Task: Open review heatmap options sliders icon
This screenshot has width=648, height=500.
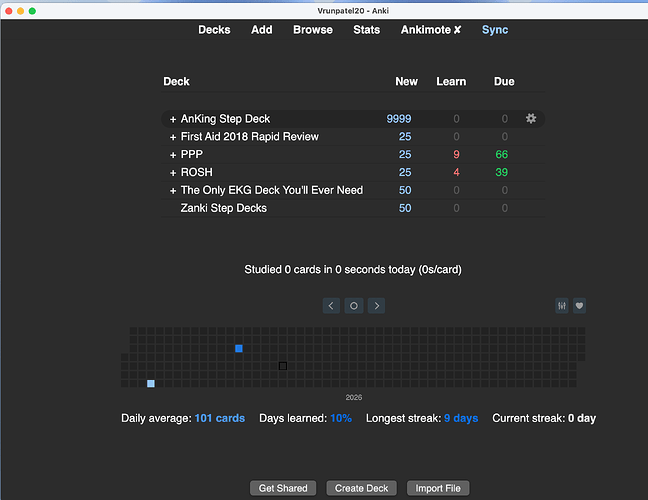Action: [x=562, y=306]
